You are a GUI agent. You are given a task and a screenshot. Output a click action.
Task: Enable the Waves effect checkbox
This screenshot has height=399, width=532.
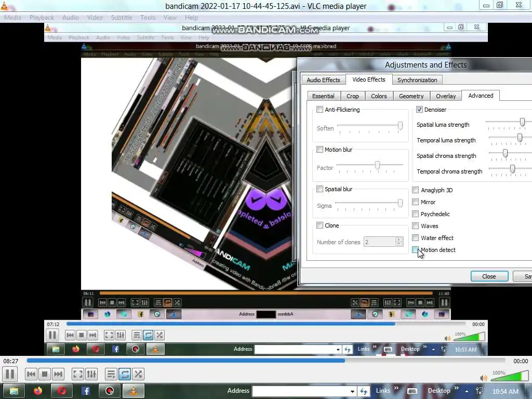click(415, 225)
